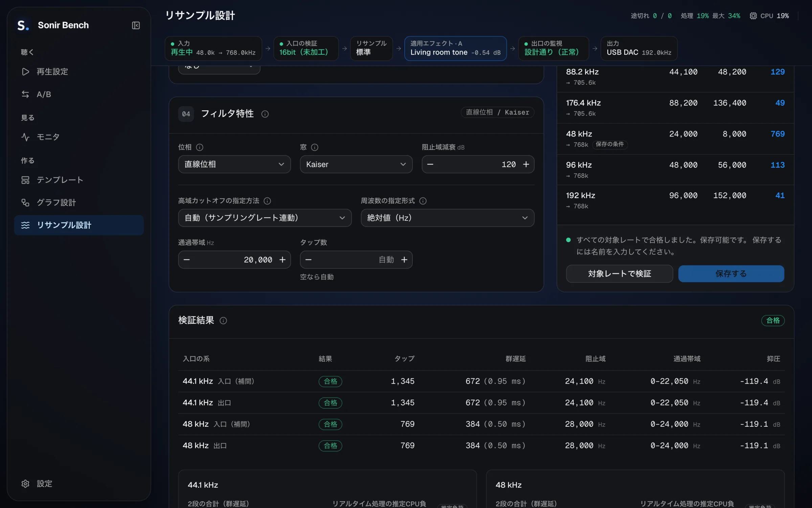Show info icon beside 窓

(315, 147)
